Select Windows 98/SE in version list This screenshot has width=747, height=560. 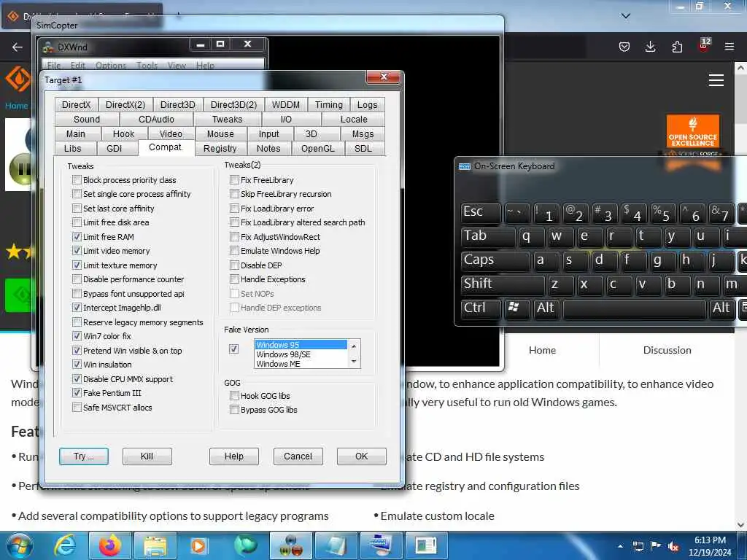(301, 354)
